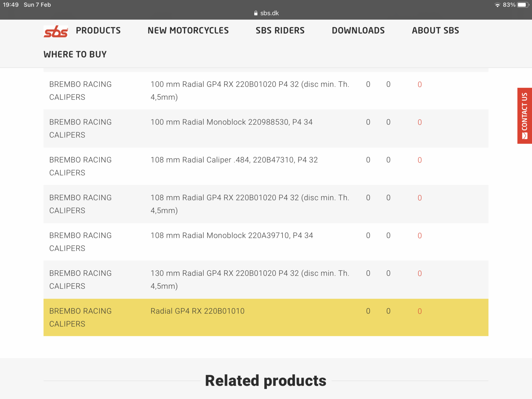The image size is (532, 399).
Task: Click red 0 in 108 mm Radial Monoblock row
Action: tap(420, 236)
